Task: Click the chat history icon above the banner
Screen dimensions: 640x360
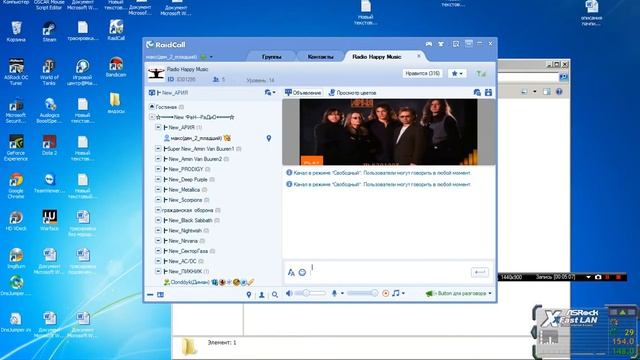Action: 477,93
